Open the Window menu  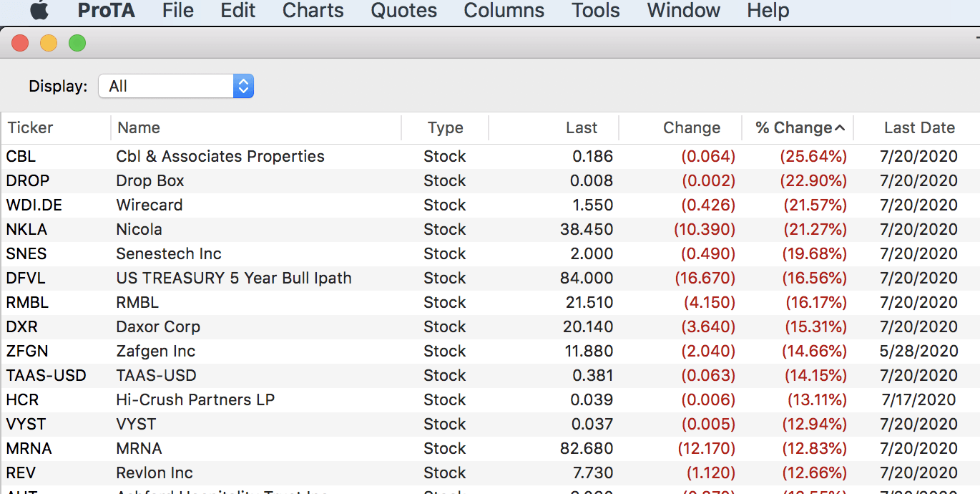click(684, 11)
